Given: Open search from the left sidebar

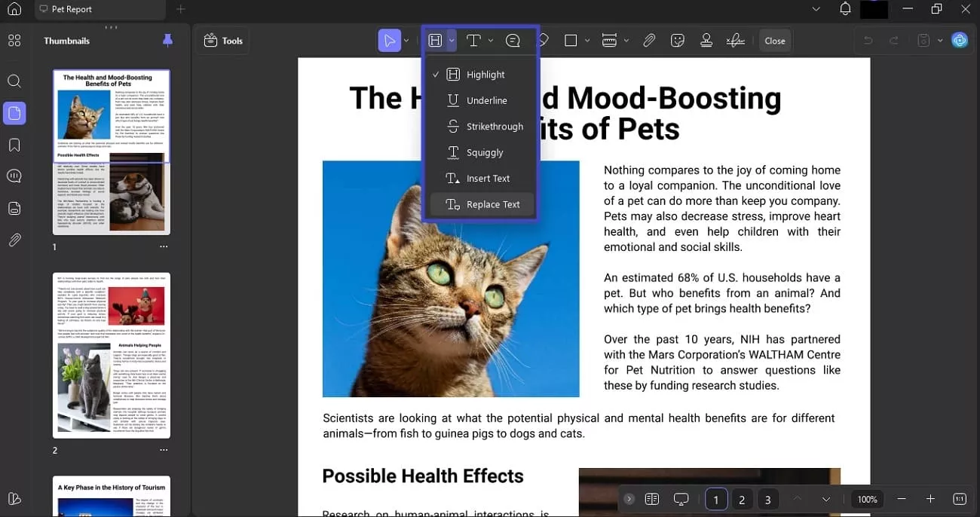Looking at the screenshot, I should point(14,81).
